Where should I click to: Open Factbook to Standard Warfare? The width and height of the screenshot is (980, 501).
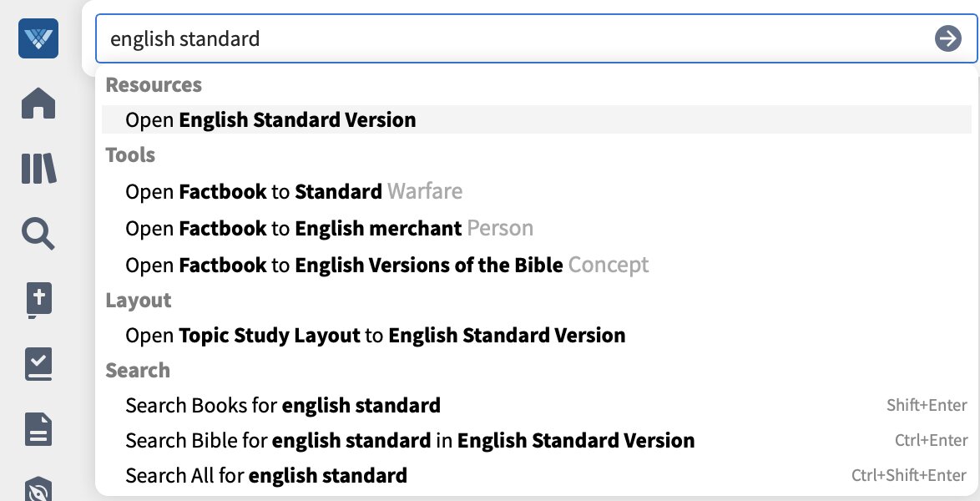[x=536, y=191]
